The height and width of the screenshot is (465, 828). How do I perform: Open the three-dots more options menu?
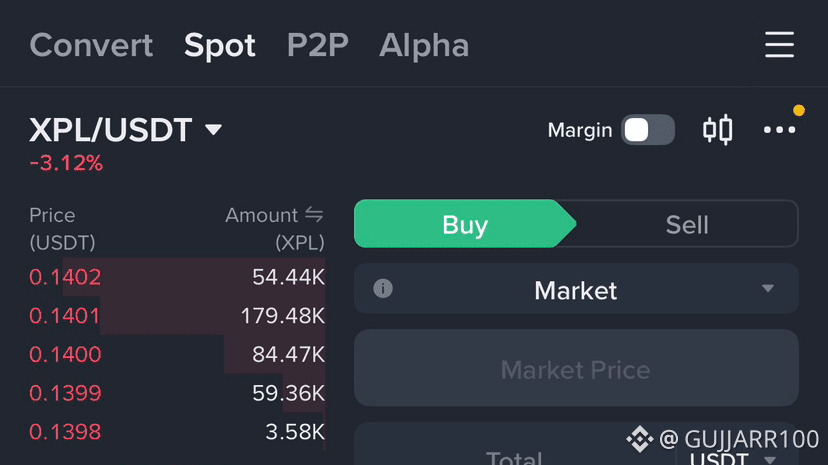[779, 130]
